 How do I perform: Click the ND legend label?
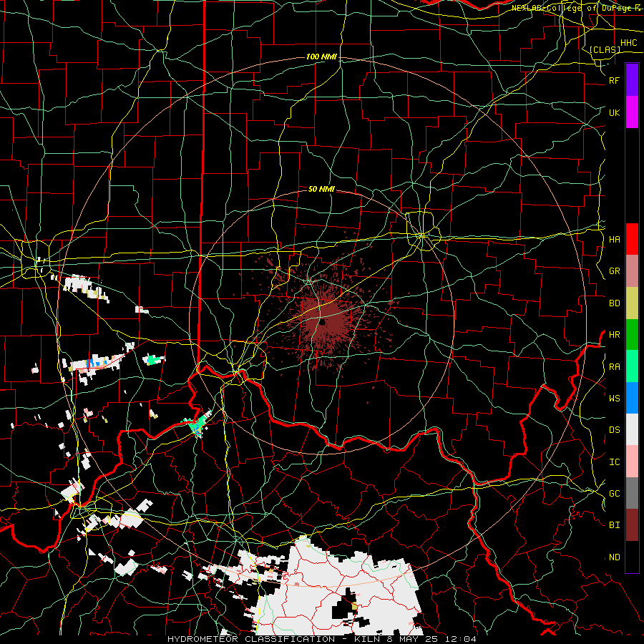pos(614,557)
